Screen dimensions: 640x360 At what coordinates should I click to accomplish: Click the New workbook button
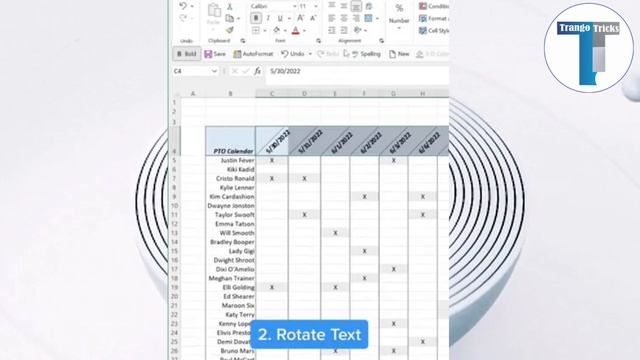pos(399,54)
